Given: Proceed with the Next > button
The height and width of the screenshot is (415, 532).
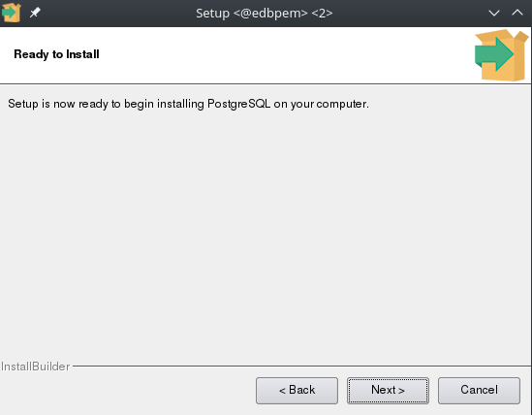Looking at the screenshot, I should pos(388,390).
